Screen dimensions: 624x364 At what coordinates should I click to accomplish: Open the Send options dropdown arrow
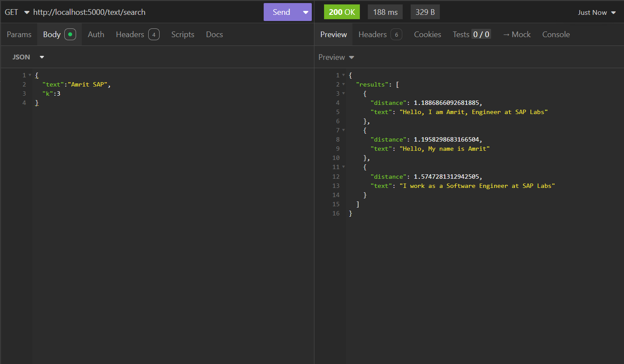click(x=305, y=12)
